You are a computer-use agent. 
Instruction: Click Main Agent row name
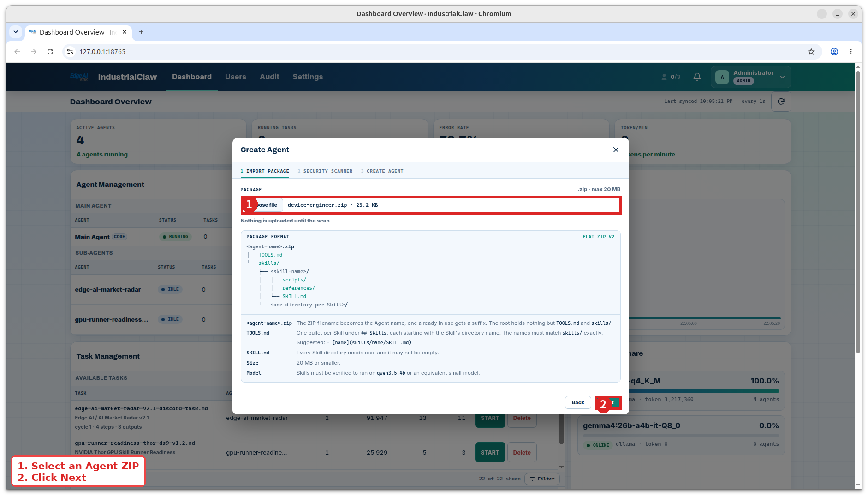click(92, 237)
